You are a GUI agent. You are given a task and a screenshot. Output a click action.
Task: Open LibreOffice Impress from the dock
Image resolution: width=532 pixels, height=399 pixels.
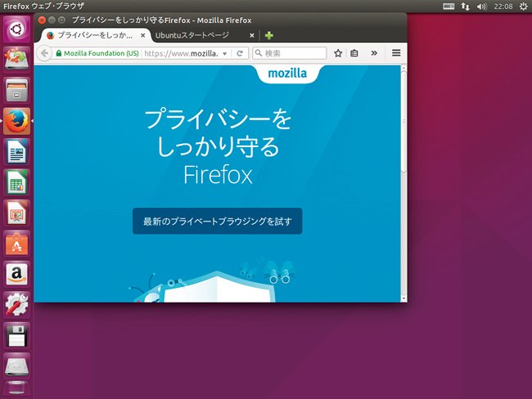click(x=16, y=213)
